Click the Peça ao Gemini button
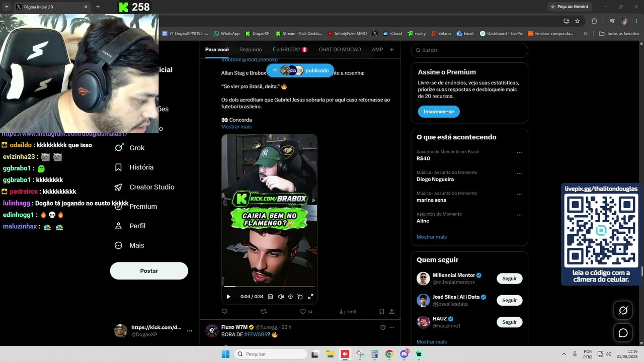The image size is (644, 362). tap(569, 7)
